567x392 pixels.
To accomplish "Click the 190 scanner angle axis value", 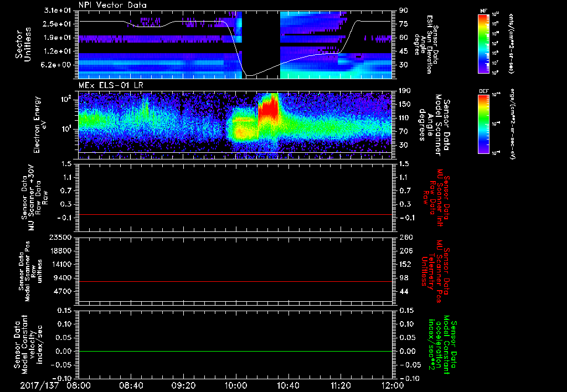I will coord(405,91).
